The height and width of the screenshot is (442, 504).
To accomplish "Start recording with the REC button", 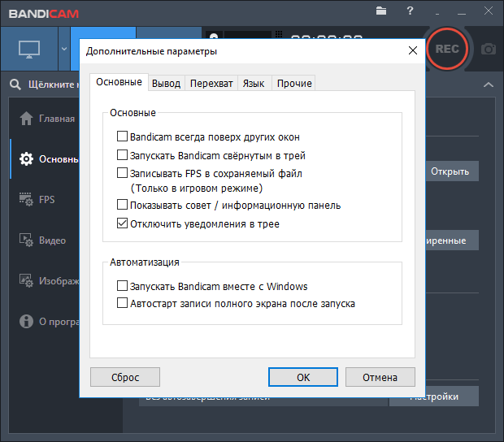I will (x=447, y=49).
